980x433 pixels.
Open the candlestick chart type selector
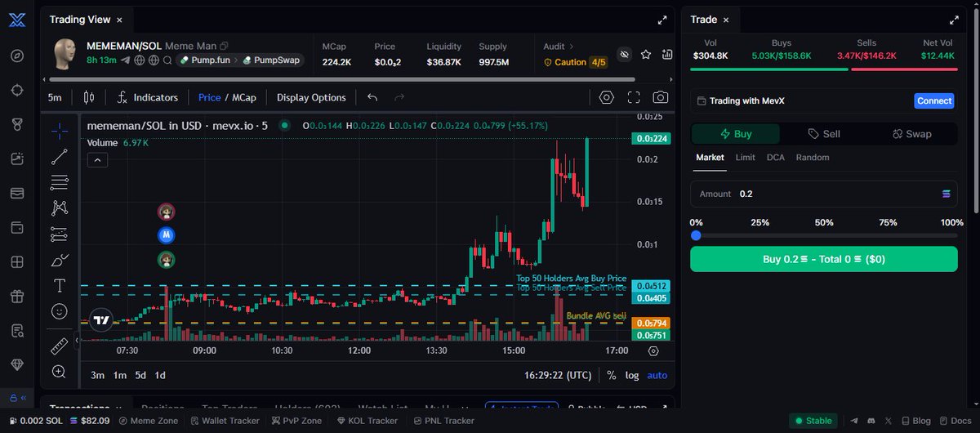[x=89, y=97]
